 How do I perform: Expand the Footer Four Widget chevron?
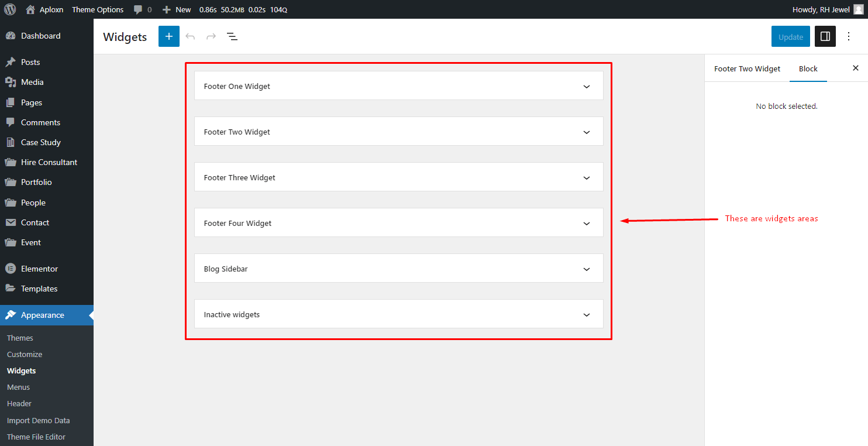pos(587,223)
